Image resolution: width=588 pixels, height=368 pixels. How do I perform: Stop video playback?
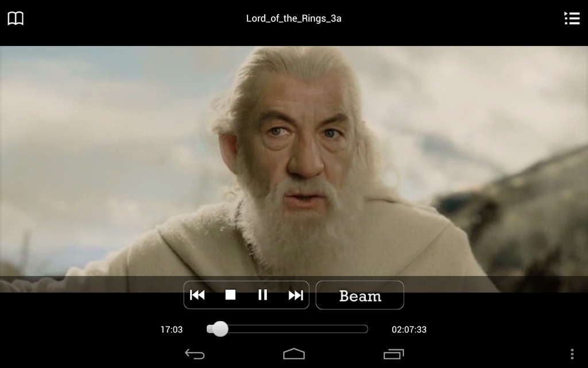[x=230, y=295]
